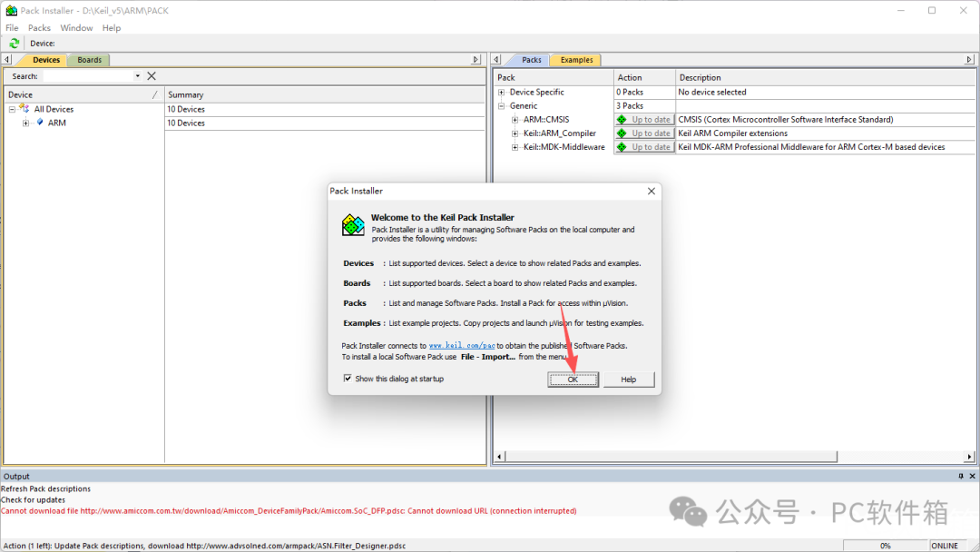Click Up to date button for Keil::ARM_Compiler

point(644,133)
